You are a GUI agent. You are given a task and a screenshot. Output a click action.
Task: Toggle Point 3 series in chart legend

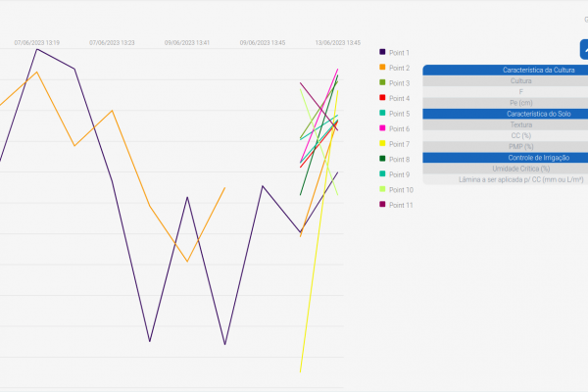click(x=395, y=83)
